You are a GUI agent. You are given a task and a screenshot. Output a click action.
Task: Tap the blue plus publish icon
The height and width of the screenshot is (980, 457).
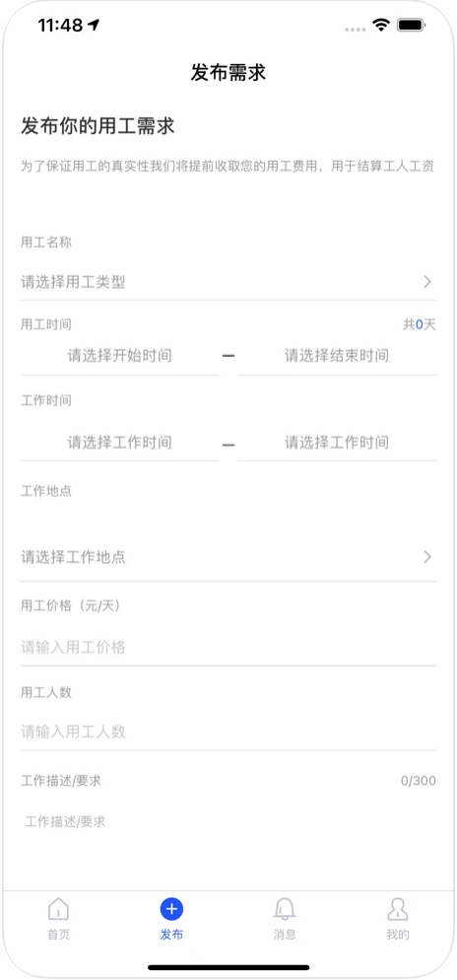(171, 909)
